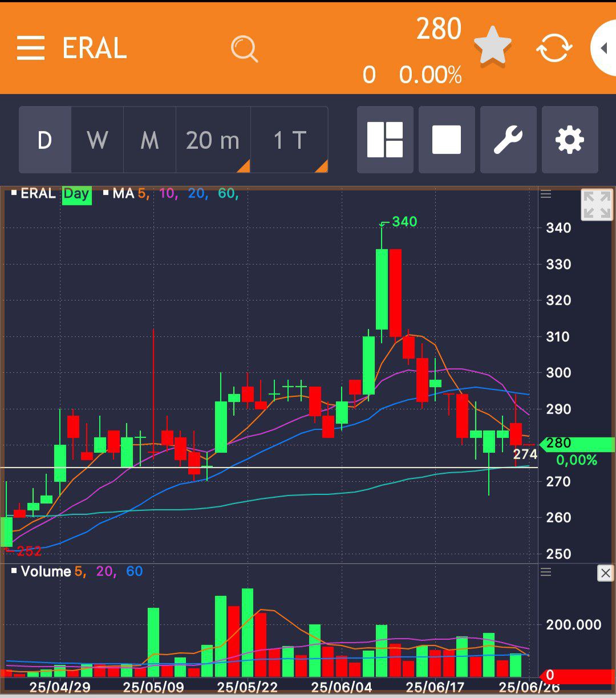Close the Volume panel with the X
Image resolution: width=616 pixels, height=698 pixels.
(x=606, y=573)
